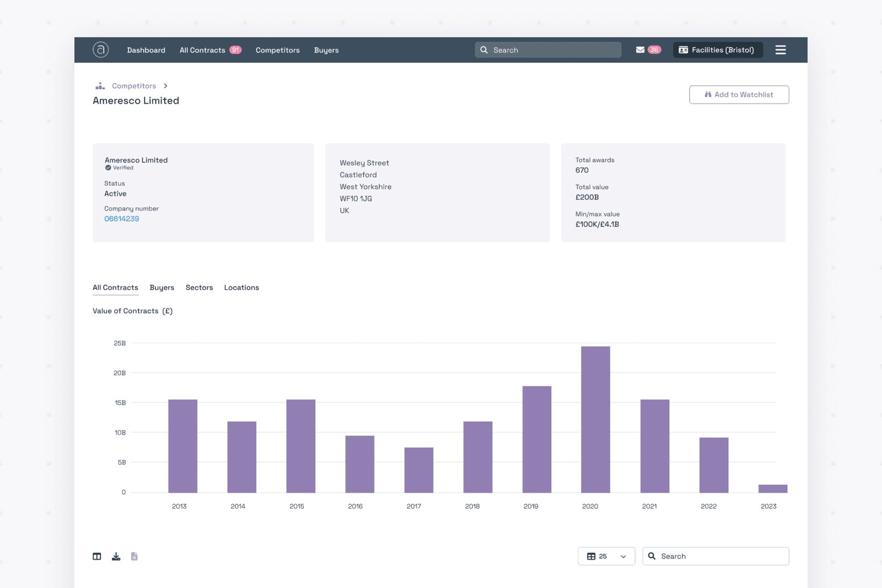Click the Competitors breadcrumb link

[134, 86]
